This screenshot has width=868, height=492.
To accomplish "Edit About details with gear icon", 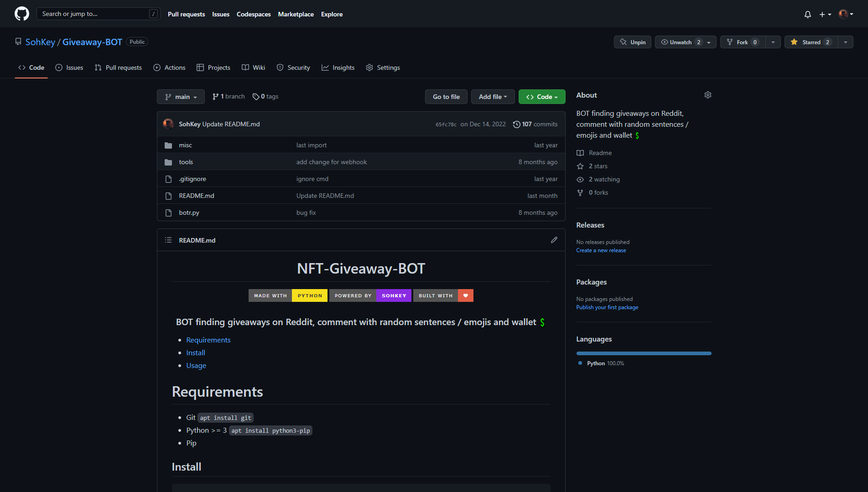I will click(x=708, y=95).
